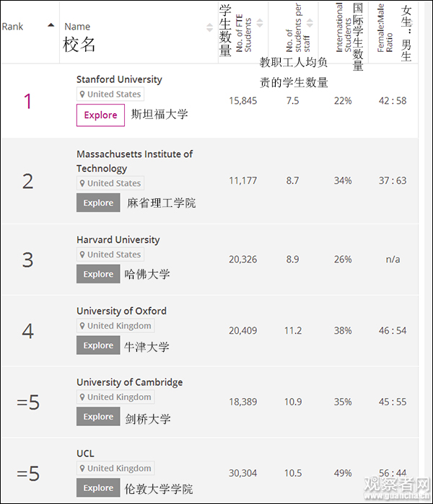Sort table by Rank column arrow
The height and width of the screenshot is (504, 433).
coord(51,26)
